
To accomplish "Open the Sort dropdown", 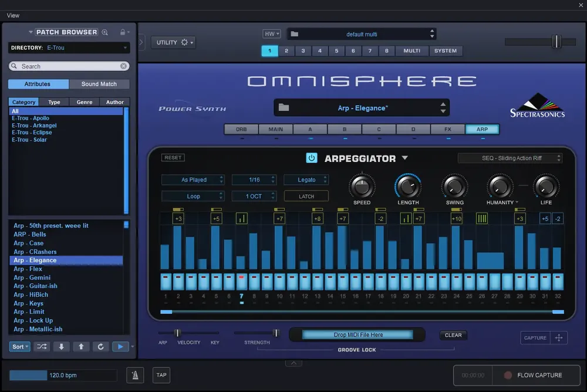I will pyautogui.click(x=19, y=347).
